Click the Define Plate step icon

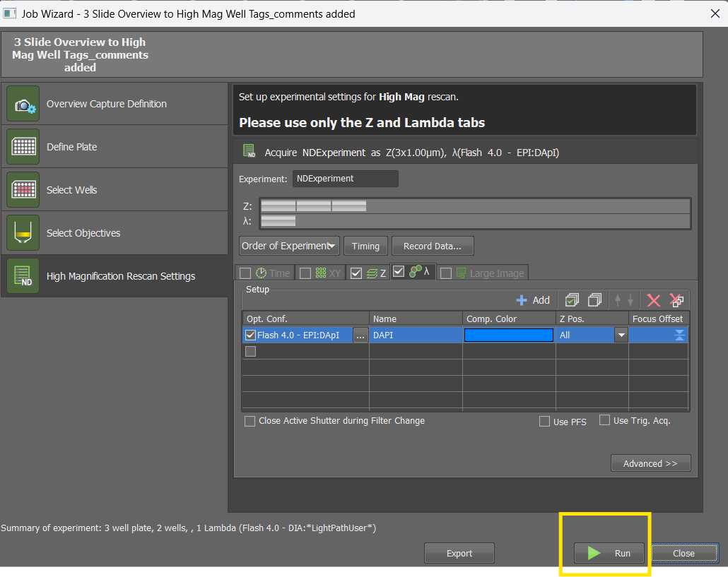[x=23, y=147]
